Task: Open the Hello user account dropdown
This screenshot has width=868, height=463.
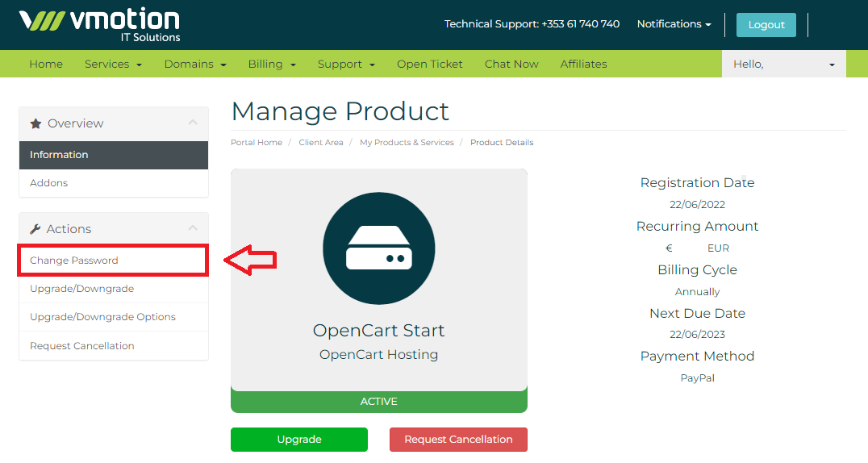Action: pos(783,64)
